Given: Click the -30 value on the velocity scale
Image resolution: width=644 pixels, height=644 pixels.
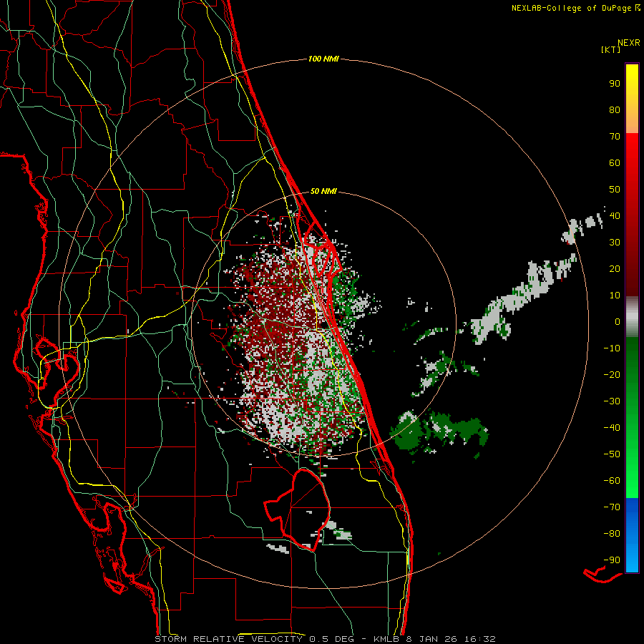Looking at the screenshot, I should [x=612, y=401].
